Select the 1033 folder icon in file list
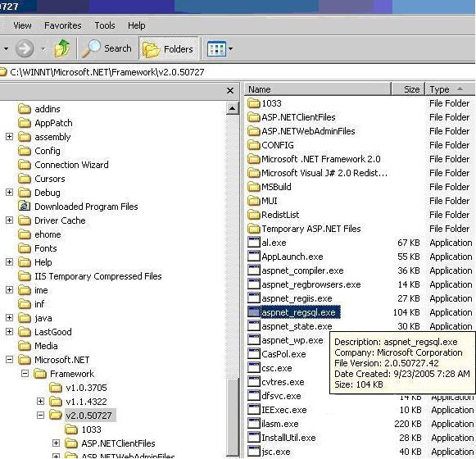Image resolution: width=476 pixels, height=459 pixels. (254, 103)
